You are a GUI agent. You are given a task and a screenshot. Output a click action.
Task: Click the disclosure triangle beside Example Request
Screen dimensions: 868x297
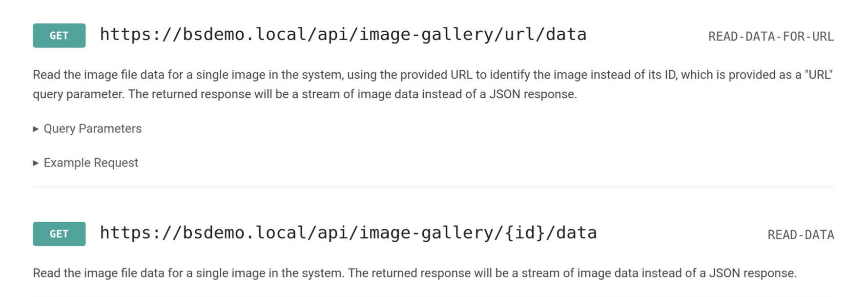point(36,162)
